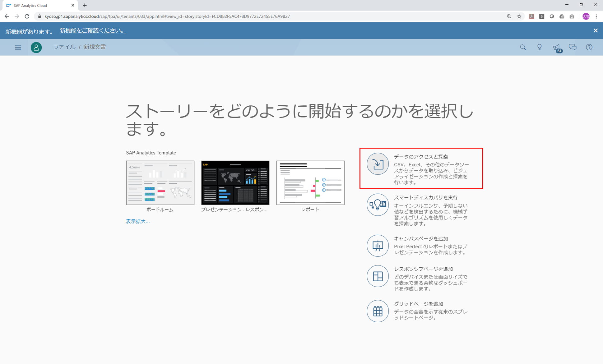Click the グリッドページを追加 grid icon
Viewport: 603px width, 364px height.
point(378,311)
